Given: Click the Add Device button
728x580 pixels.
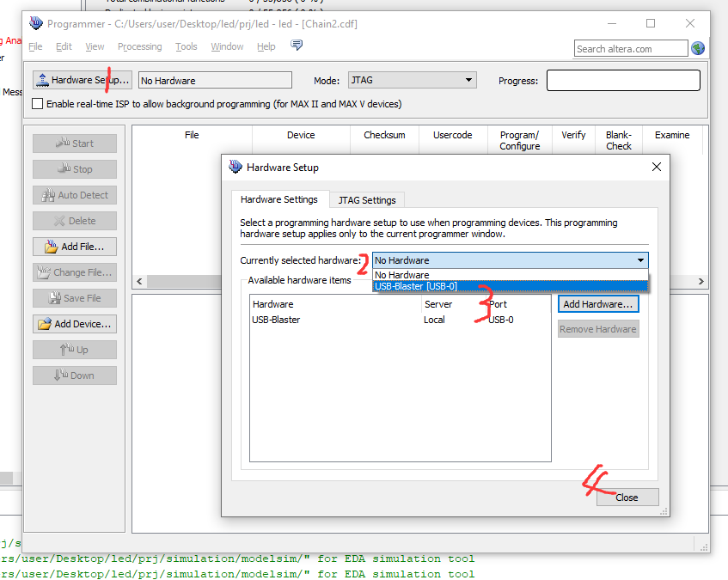Looking at the screenshot, I should (x=75, y=324).
